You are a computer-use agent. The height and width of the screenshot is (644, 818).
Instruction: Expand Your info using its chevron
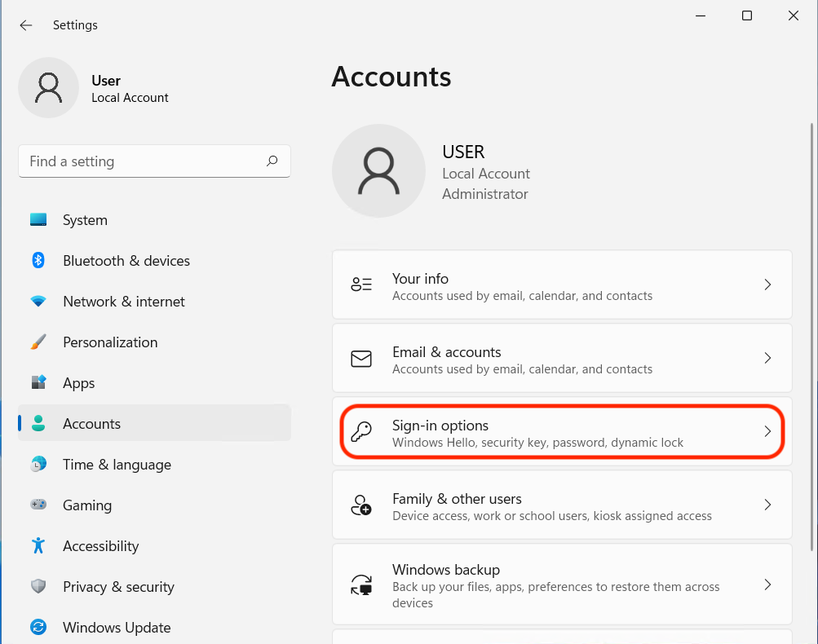point(767,285)
